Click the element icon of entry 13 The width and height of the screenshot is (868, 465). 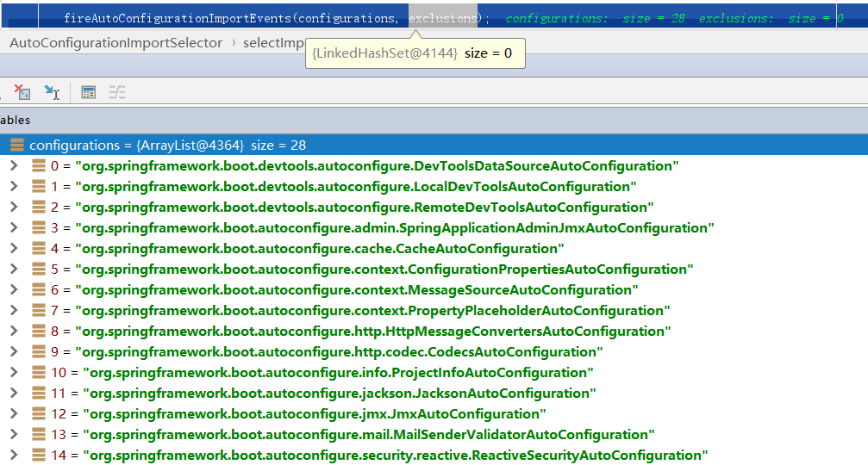coord(39,434)
